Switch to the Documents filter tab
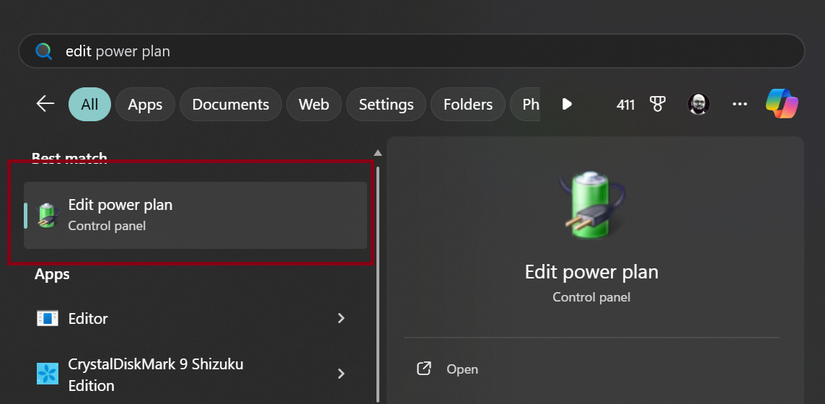Viewport: 825px width, 404px height. tap(230, 105)
